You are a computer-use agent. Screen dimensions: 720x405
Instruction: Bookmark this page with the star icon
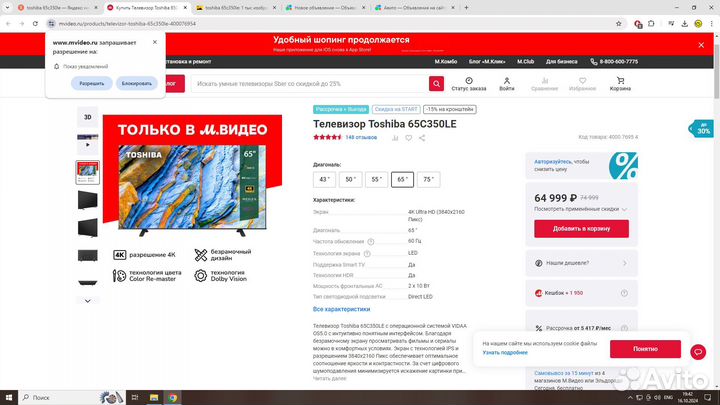point(619,23)
